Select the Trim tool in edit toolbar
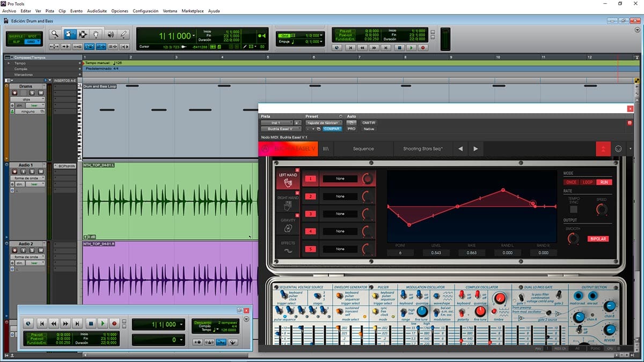The image size is (644, 362). [x=70, y=34]
